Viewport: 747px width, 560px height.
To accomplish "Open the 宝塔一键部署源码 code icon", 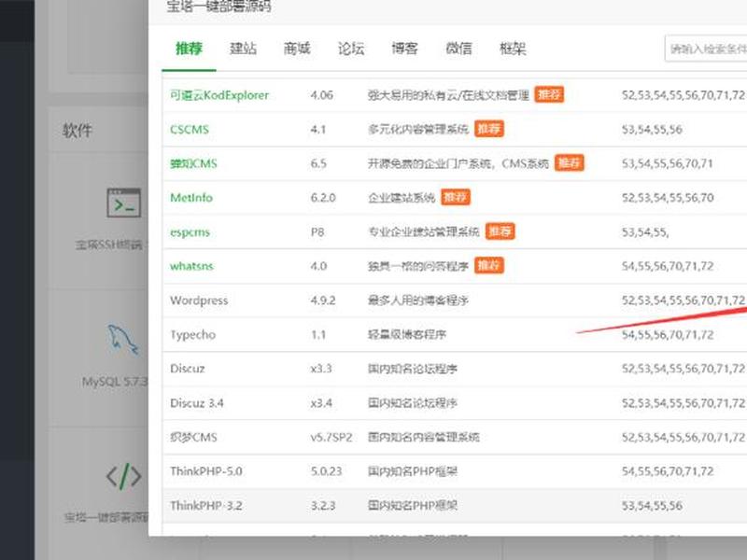I will 124,476.
